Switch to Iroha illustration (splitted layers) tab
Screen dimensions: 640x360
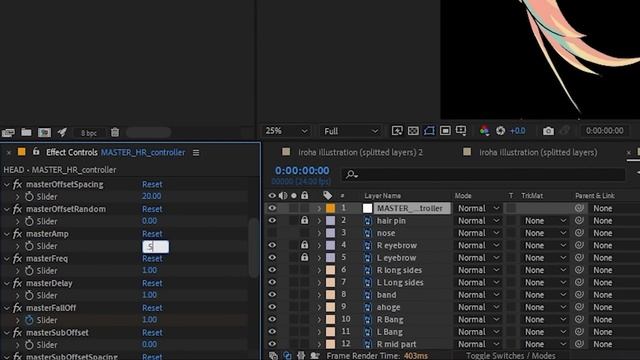point(538,152)
